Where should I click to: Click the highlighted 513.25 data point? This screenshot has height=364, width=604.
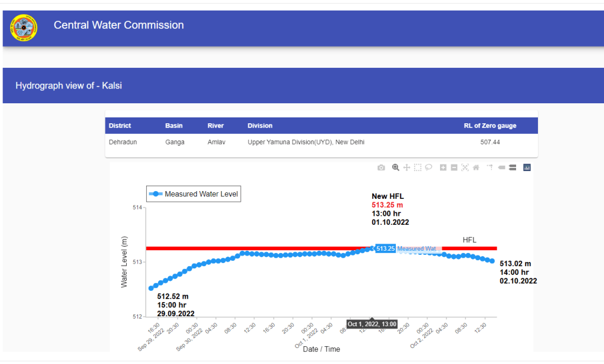(x=372, y=248)
